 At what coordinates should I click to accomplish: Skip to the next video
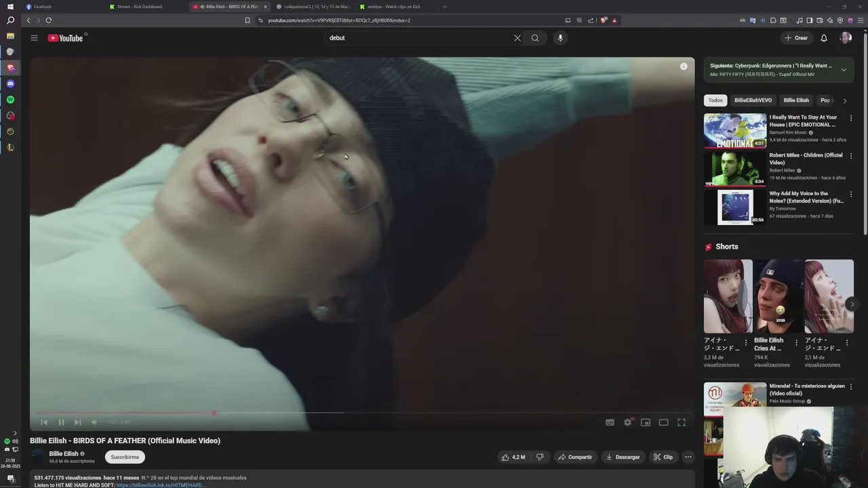(77, 422)
